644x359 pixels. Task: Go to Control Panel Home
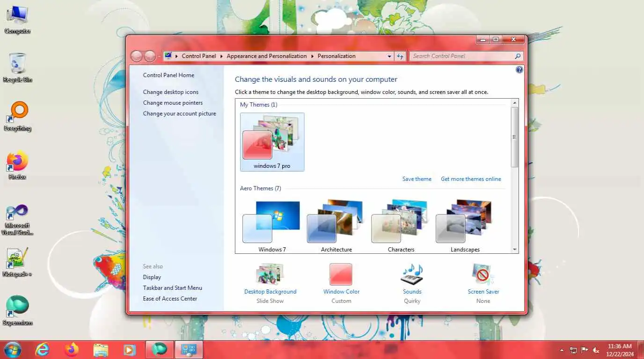pyautogui.click(x=168, y=75)
